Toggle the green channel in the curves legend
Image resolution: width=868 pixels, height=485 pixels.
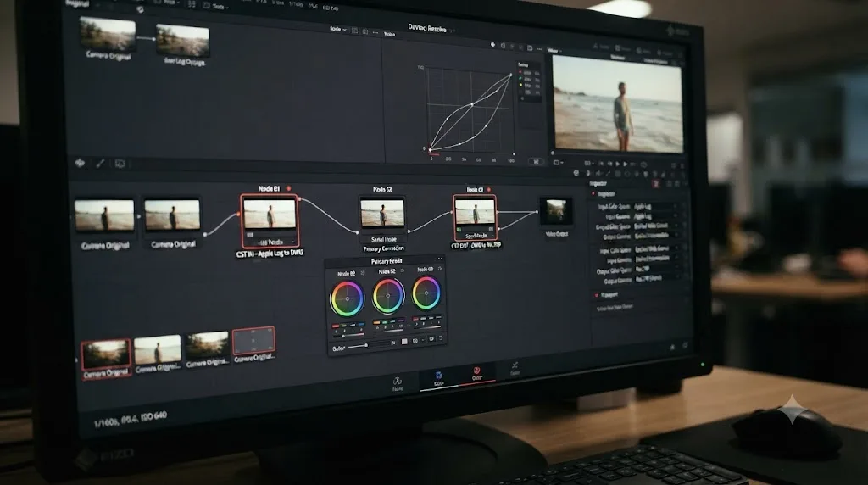click(520, 79)
